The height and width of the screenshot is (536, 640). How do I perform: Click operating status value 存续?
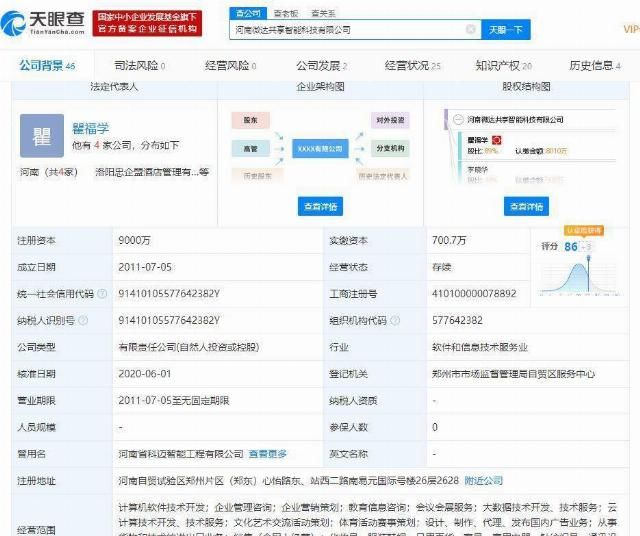(x=442, y=267)
